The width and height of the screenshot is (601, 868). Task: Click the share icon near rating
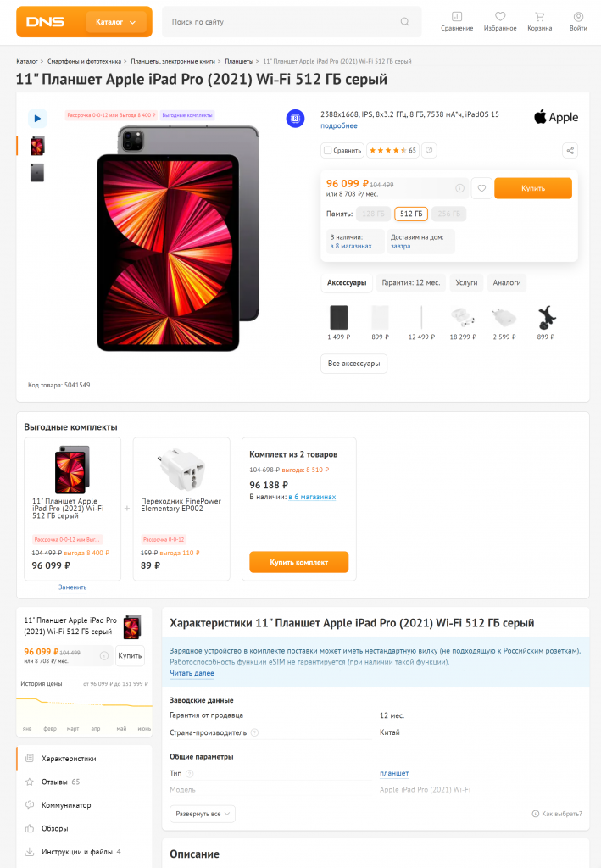pos(570,150)
